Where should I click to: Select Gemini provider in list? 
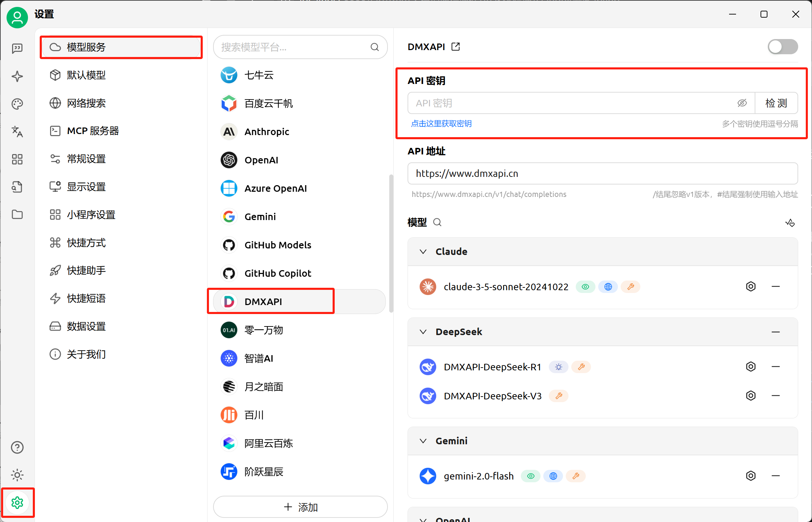pos(299,217)
